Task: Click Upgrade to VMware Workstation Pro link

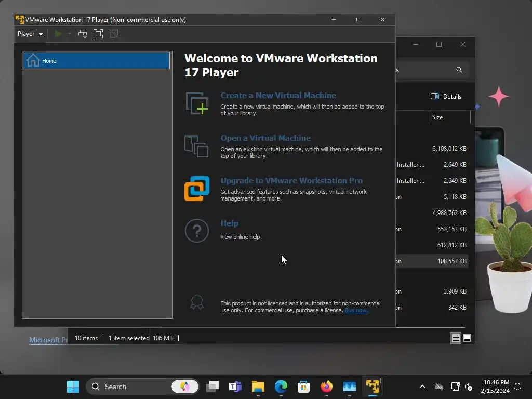Action: (291, 180)
